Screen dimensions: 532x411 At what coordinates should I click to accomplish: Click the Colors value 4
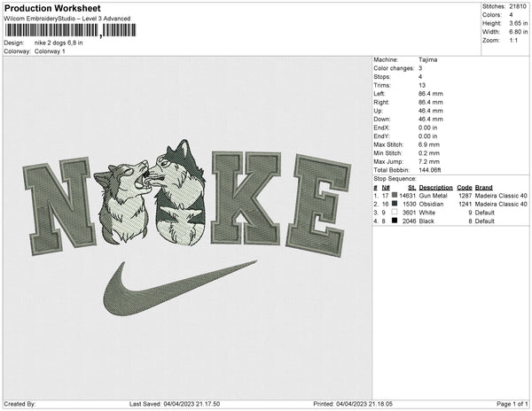click(x=511, y=15)
